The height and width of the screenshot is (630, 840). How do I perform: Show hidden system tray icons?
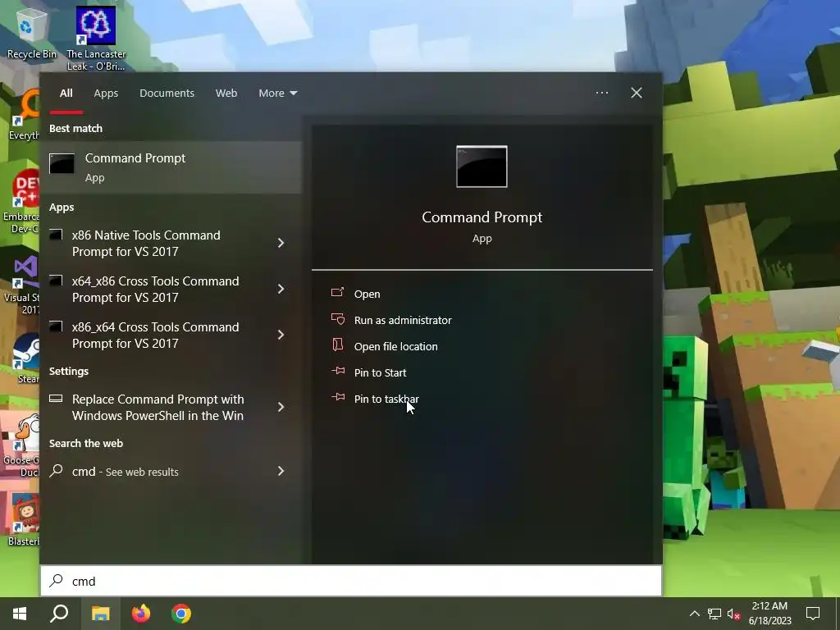[x=694, y=614]
